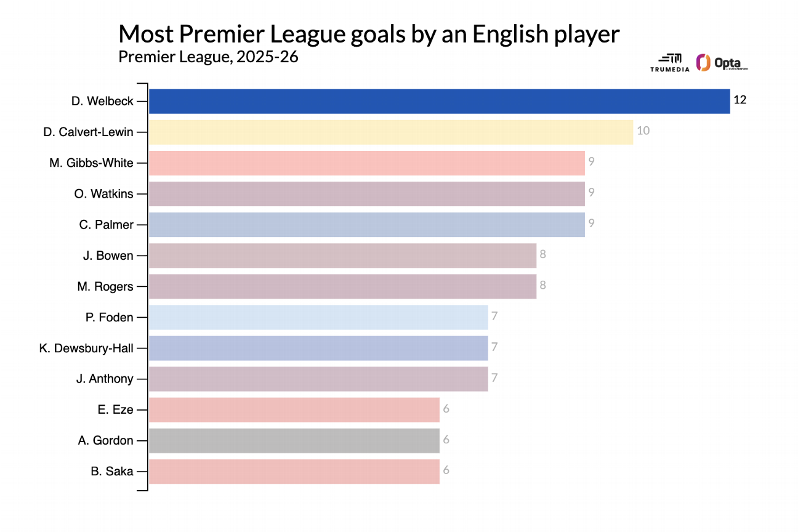Click the value label 12
The width and height of the screenshot is (798, 532).
(740, 100)
